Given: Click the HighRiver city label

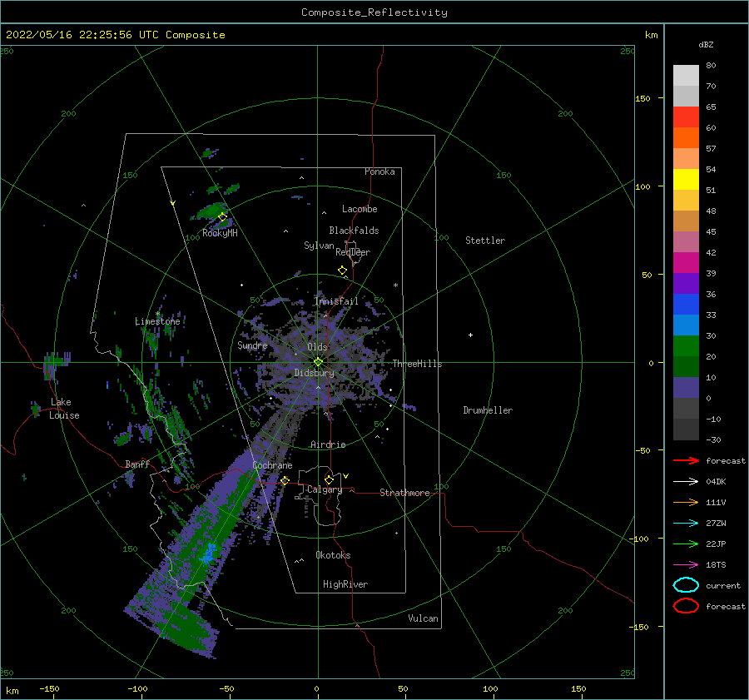Looking at the screenshot, I should (x=345, y=584).
